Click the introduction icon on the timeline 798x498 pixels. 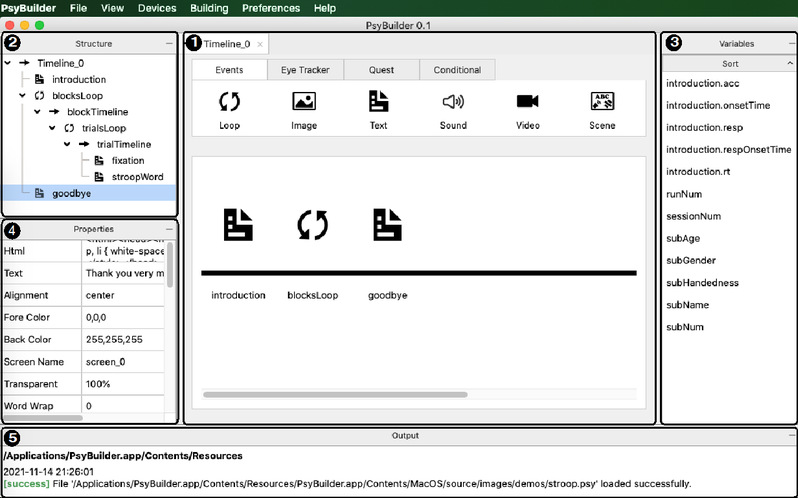click(238, 225)
